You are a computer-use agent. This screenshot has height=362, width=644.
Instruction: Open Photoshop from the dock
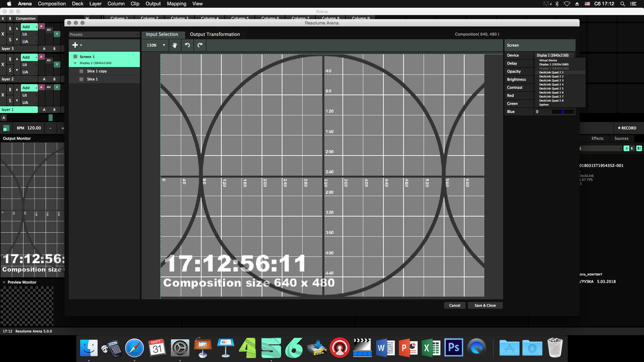pyautogui.click(x=453, y=348)
